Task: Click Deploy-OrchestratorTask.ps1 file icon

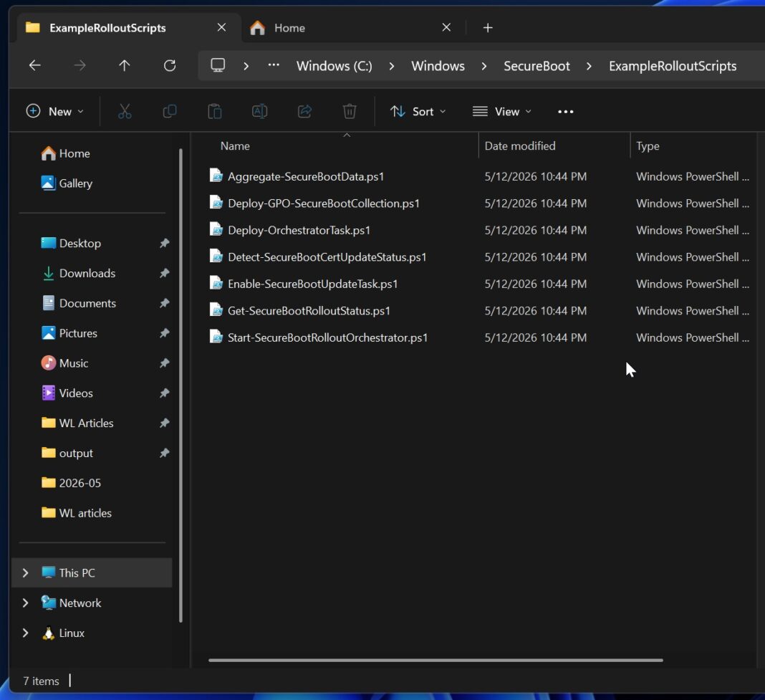Action: click(216, 229)
